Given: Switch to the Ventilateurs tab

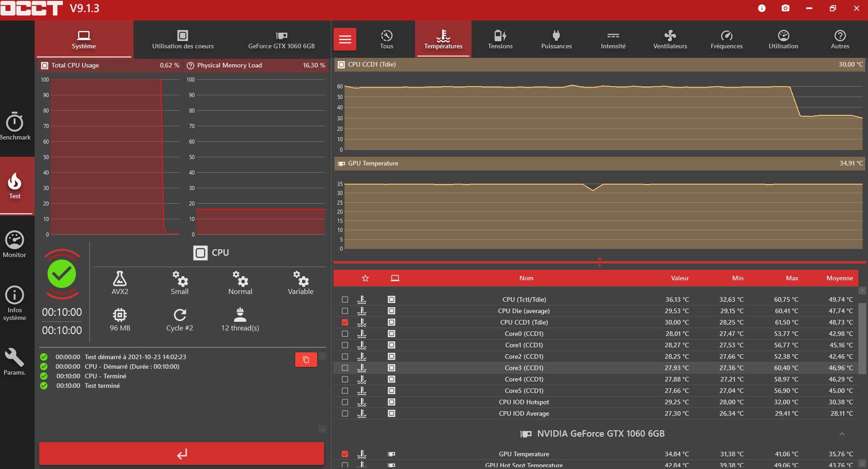Looking at the screenshot, I should point(670,39).
